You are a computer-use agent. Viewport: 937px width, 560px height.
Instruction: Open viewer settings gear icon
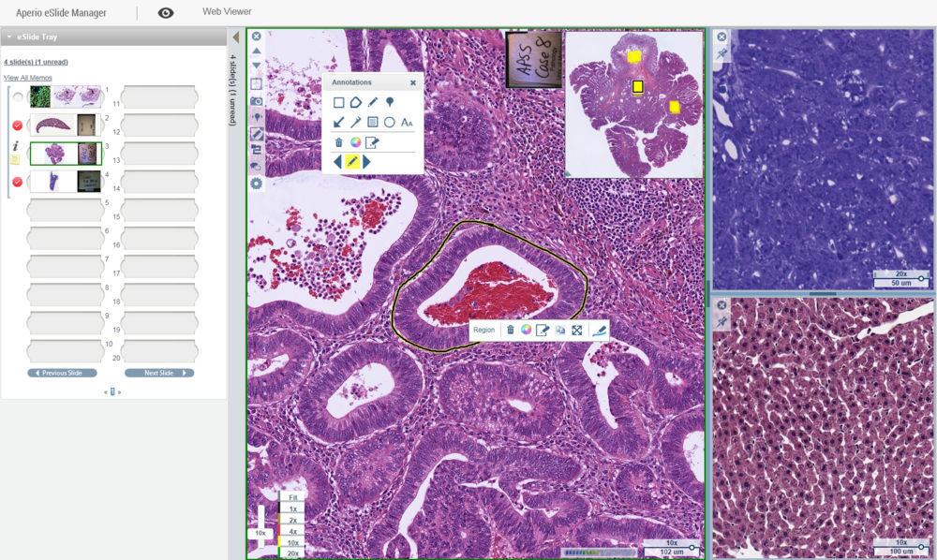(x=256, y=184)
